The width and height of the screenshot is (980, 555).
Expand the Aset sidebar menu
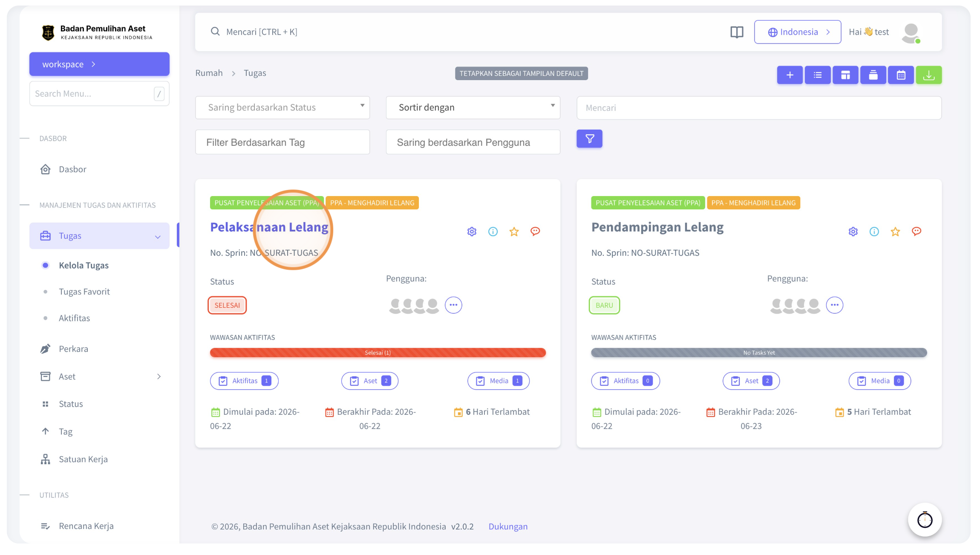99,376
